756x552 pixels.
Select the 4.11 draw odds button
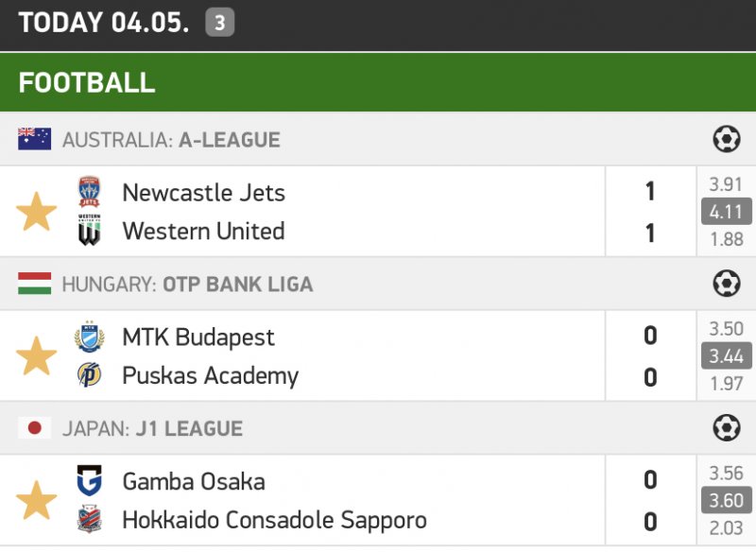pos(726,212)
